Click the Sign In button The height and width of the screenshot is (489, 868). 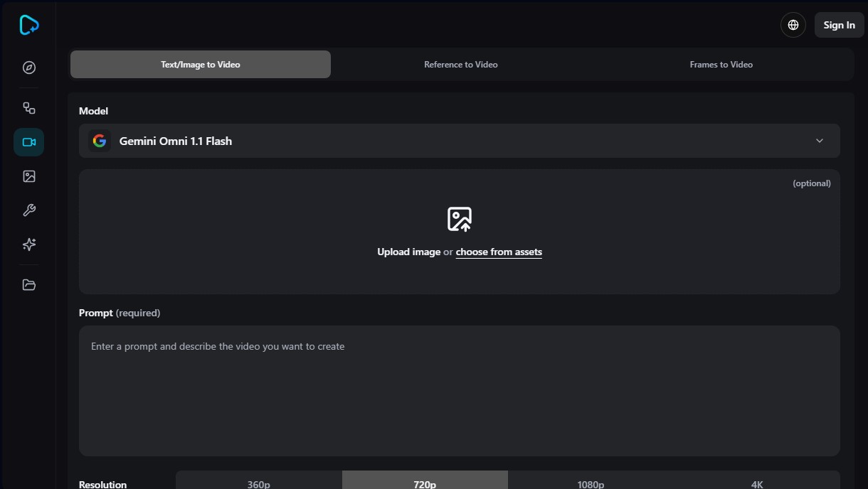(x=840, y=25)
